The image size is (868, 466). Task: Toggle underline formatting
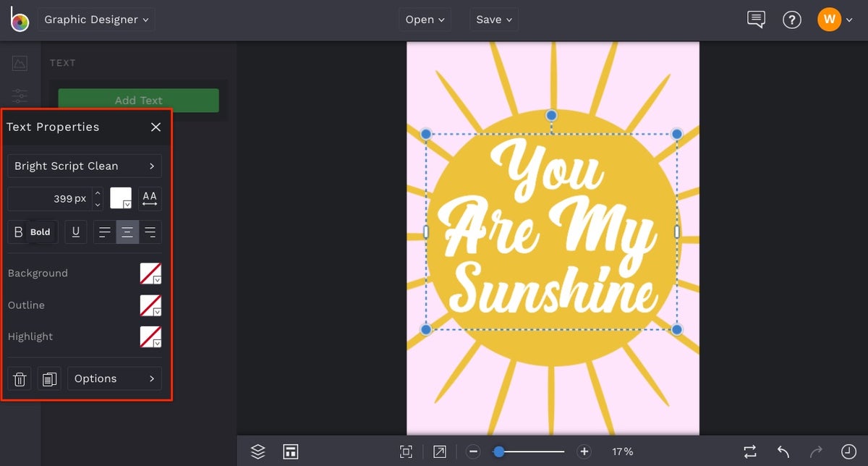pyautogui.click(x=76, y=232)
